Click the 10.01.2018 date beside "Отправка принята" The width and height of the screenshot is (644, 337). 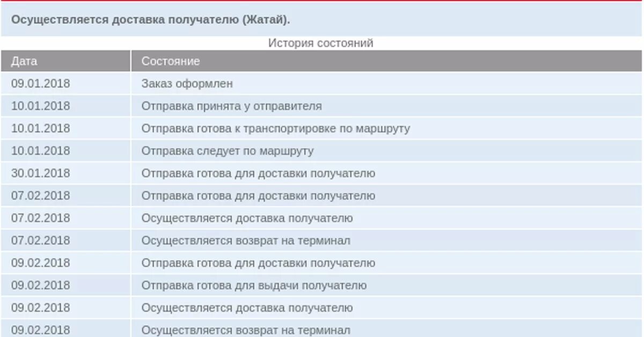(41, 106)
